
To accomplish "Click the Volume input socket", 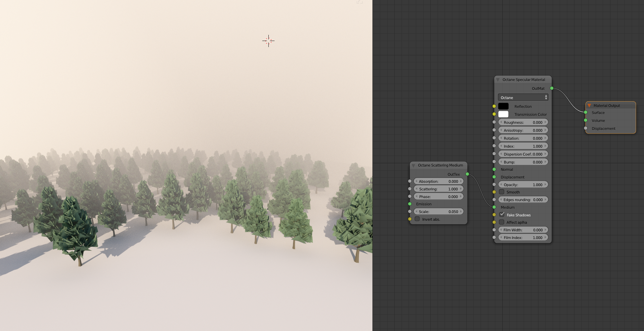I will click(586, 120).
